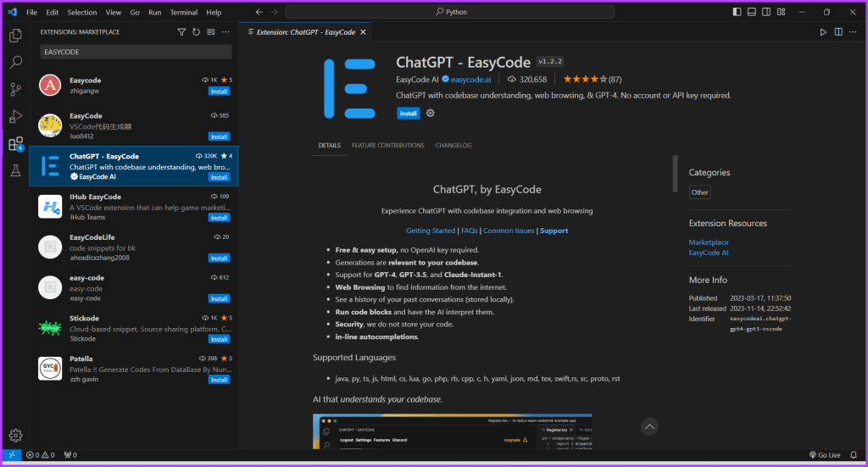Open the Run menu
868x467 pixels.
tap(155, 12)
